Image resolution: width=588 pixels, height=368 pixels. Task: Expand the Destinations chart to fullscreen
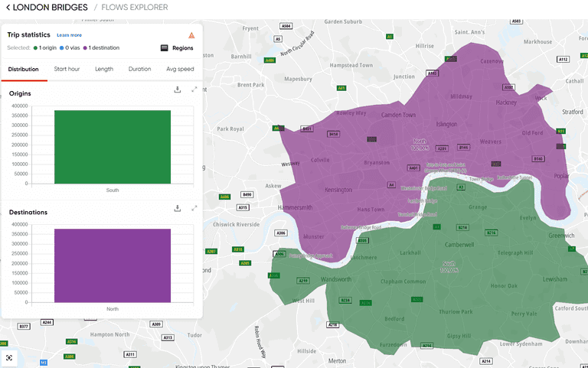pyautogui.click(x=194, y=208)
